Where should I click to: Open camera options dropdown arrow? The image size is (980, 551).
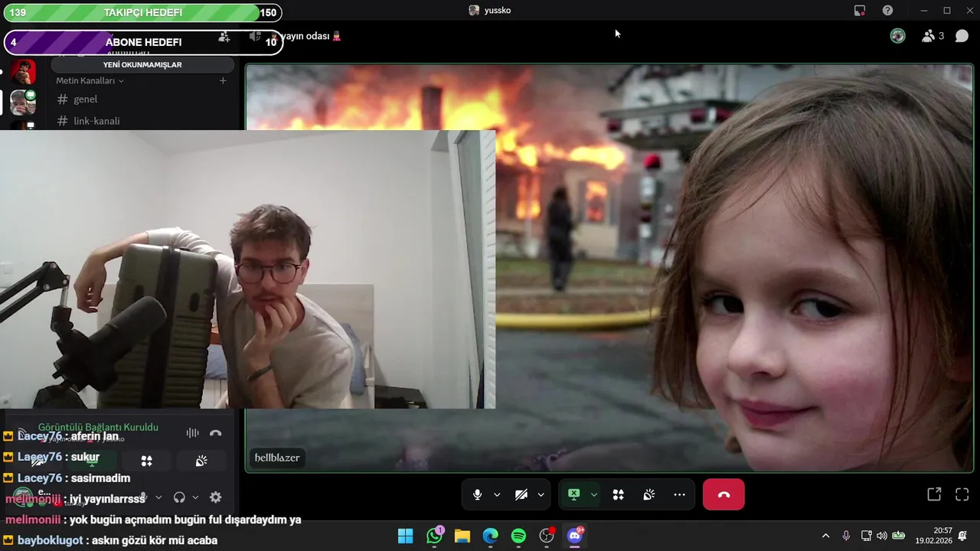(541, 495)
